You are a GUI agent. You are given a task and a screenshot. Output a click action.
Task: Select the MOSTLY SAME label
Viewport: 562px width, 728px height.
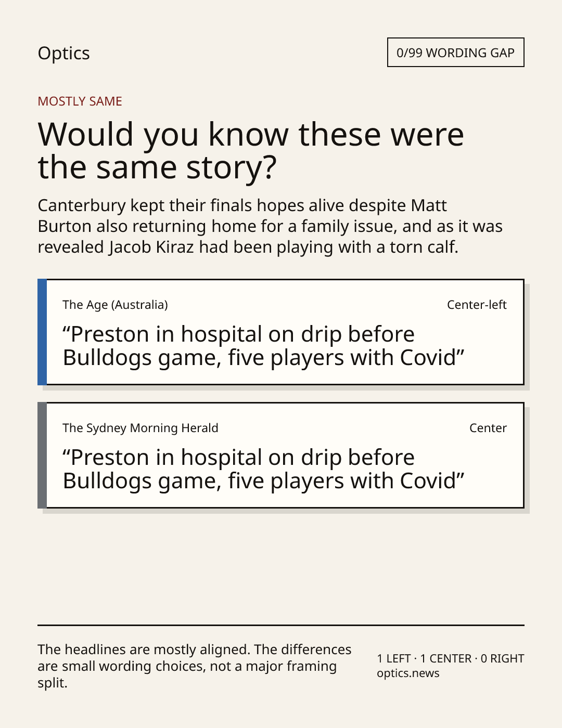pos(80,101)
